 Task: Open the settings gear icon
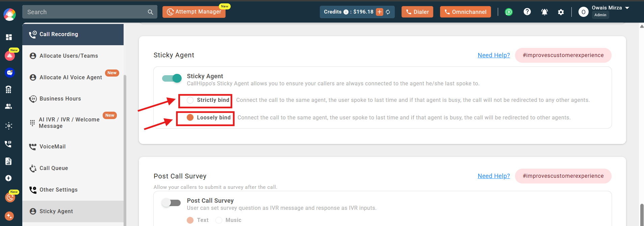(561, 12)
